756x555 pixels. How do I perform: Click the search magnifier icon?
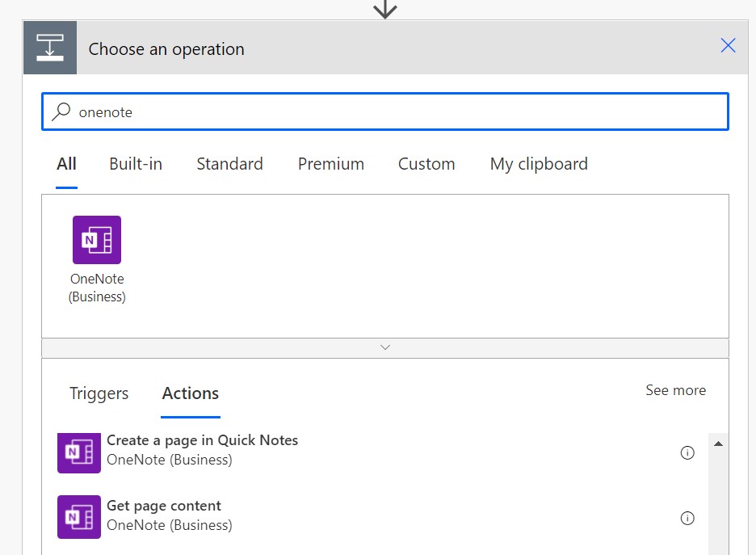pos(61,111)
